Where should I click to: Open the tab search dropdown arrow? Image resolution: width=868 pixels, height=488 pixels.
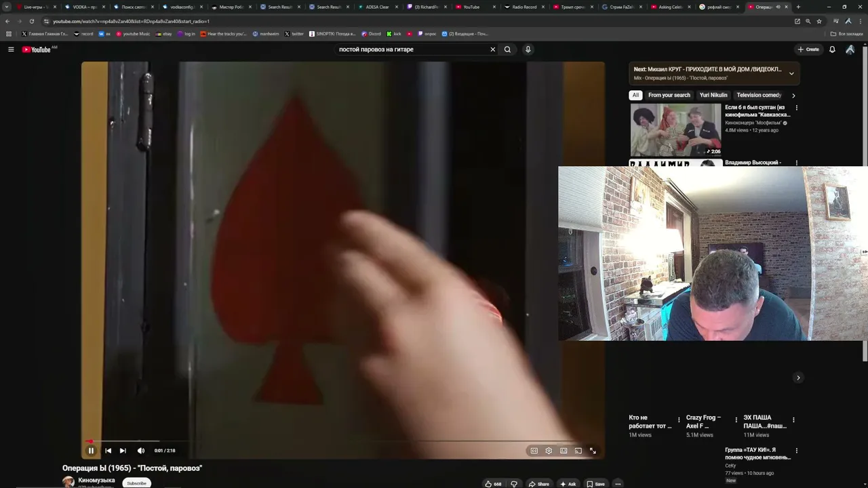click(7, 7)
